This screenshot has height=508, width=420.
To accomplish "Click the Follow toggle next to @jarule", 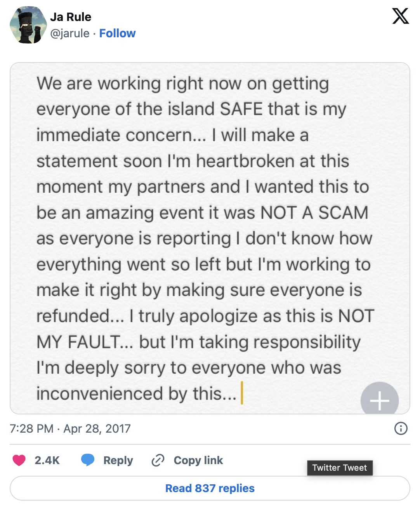I will tap(117, 33).
